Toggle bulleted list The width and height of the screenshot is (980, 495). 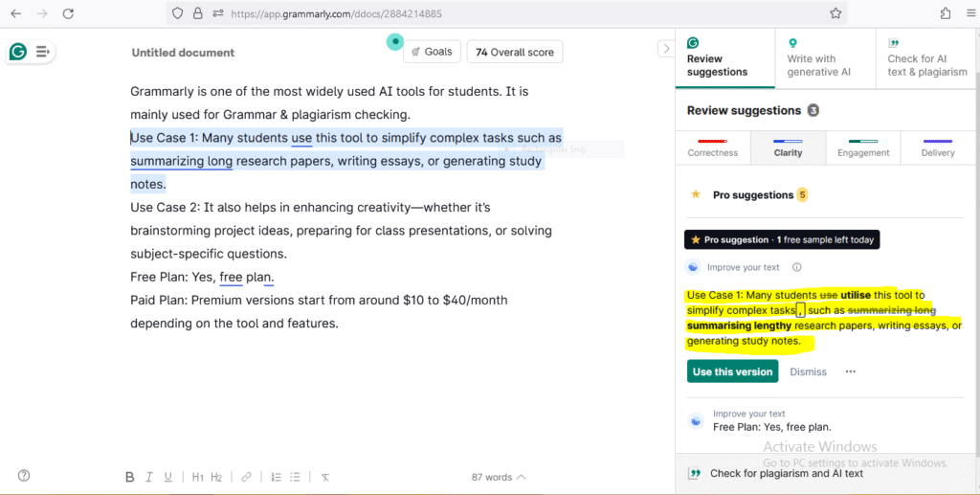pos(295,477)
